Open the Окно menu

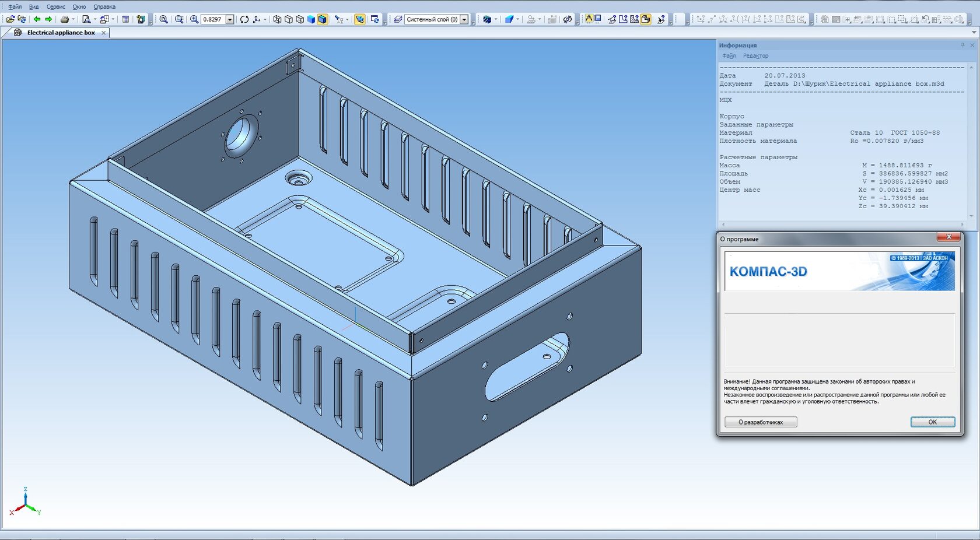pos(79,7)
